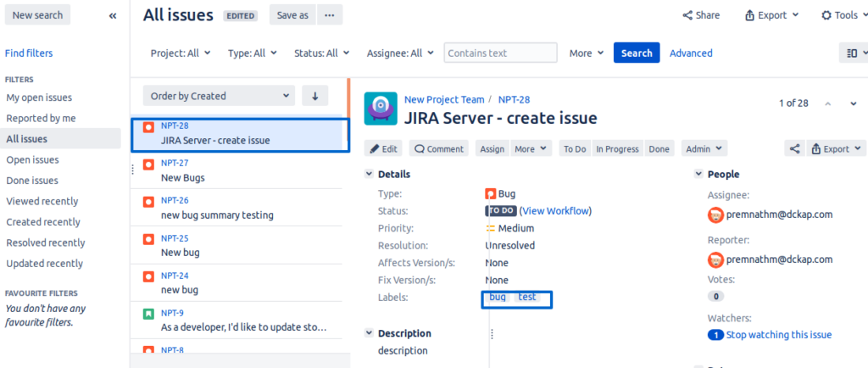
Task: Switch layout with the view toggle icon
Action: (854, 53)
